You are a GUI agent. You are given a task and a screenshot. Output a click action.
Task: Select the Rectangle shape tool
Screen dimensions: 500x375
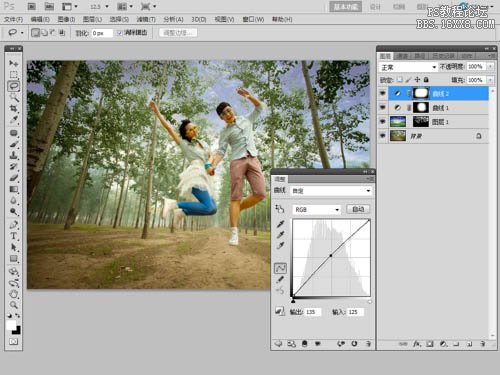tap(14, 259)
